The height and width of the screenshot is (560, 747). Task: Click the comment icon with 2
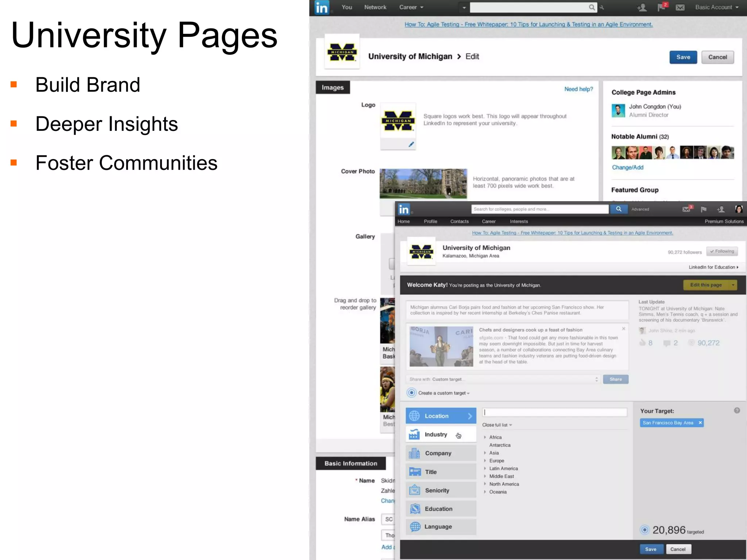(667, 343)
